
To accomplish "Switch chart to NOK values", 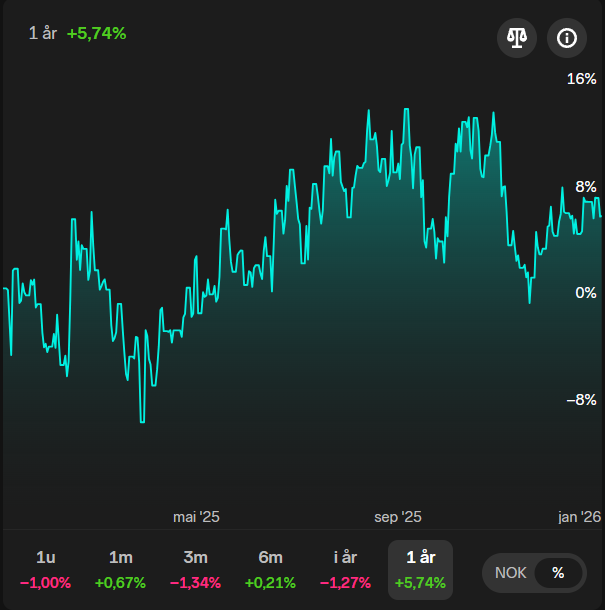I will pos(510,573).
